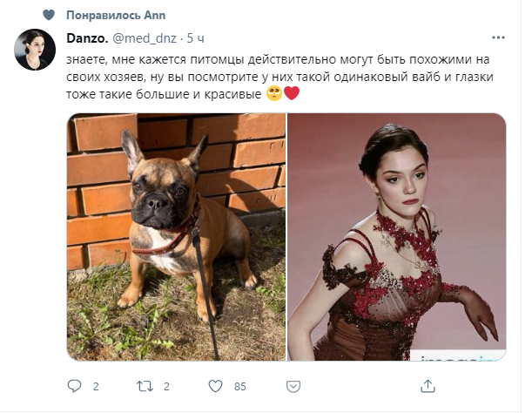Click the smiling face emoji in the tweet
This screenshot has width=532, height=413.
(x=273, y=93)
